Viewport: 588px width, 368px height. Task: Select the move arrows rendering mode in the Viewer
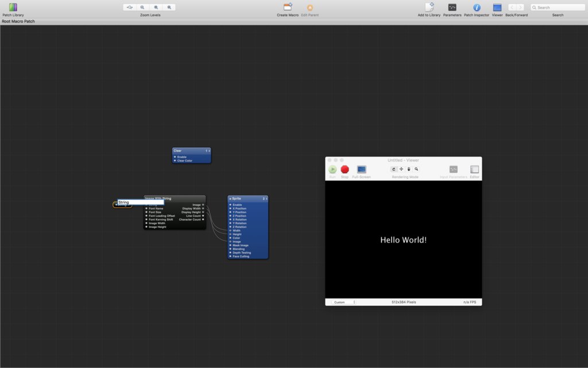tap(401, 170)
